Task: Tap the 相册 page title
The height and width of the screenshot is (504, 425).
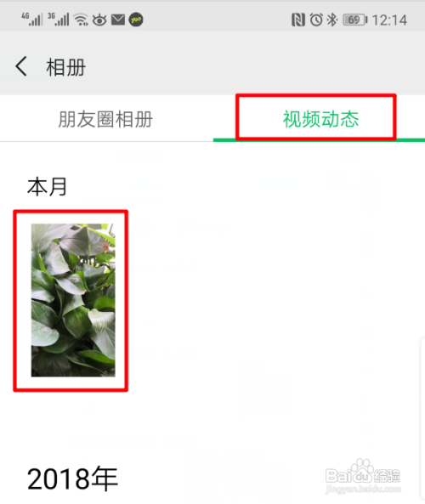Action: click(66, 67)
